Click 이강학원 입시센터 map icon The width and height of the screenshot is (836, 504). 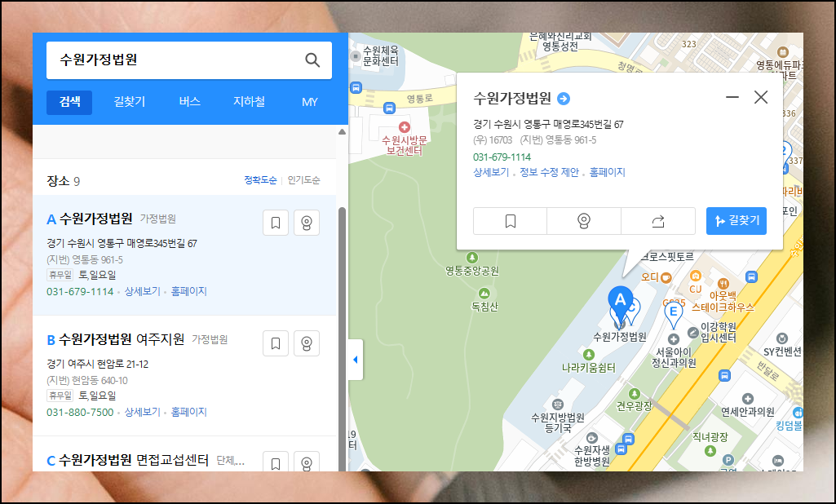[693, 332]
